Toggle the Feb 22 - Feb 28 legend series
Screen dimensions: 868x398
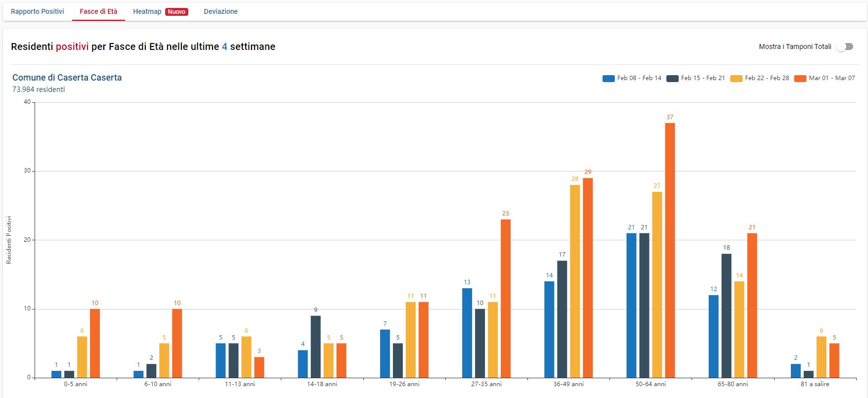pyautogui.click(x=760, y=78)
